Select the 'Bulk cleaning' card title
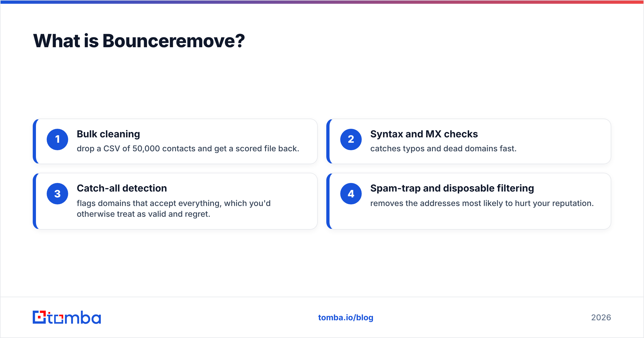644x338 pixels. (108, 134)
